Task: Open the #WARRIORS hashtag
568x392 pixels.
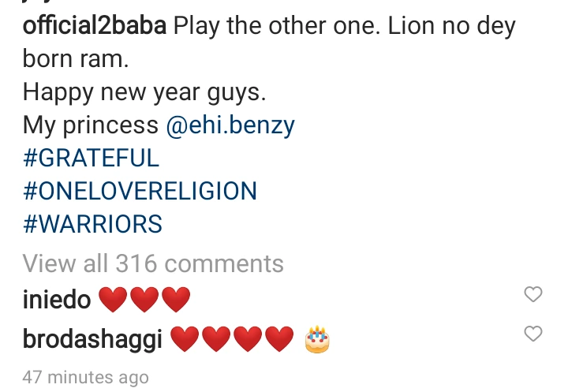Action: click(92, 224)
